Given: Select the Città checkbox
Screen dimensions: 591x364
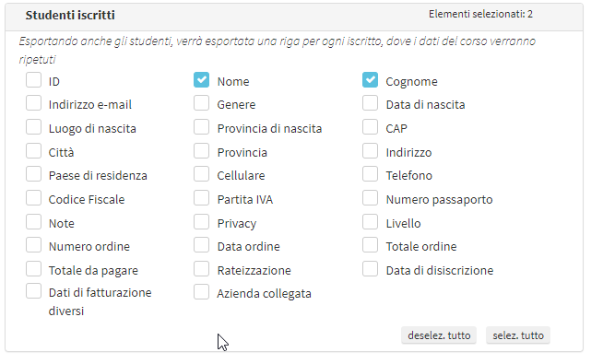Looking at the screenshot, I should (33, 151).
